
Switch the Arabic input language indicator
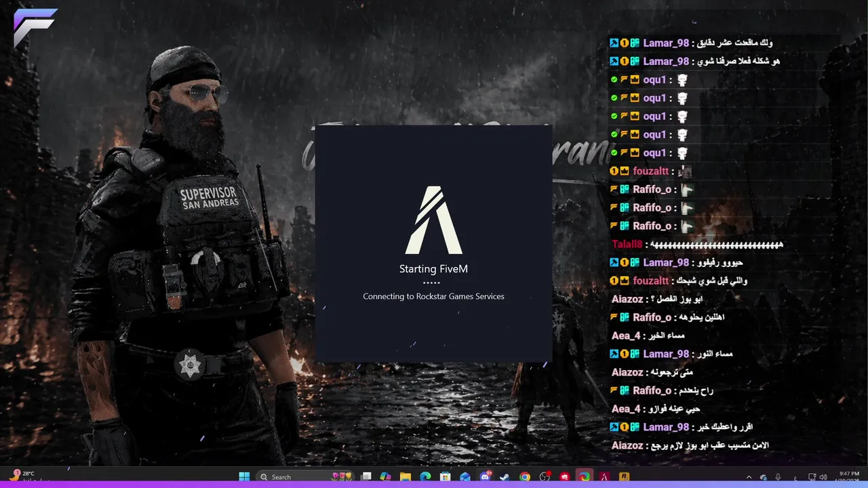click(795, 478)
